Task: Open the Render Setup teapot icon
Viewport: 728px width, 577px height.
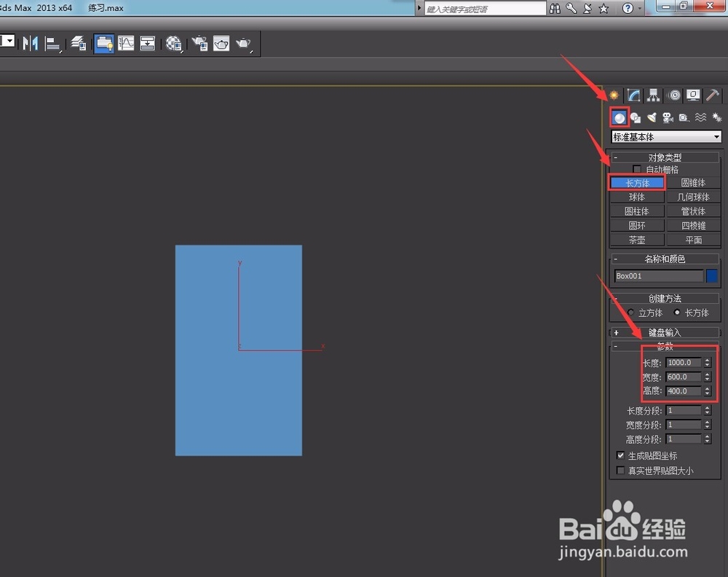Action: (199, 44)
